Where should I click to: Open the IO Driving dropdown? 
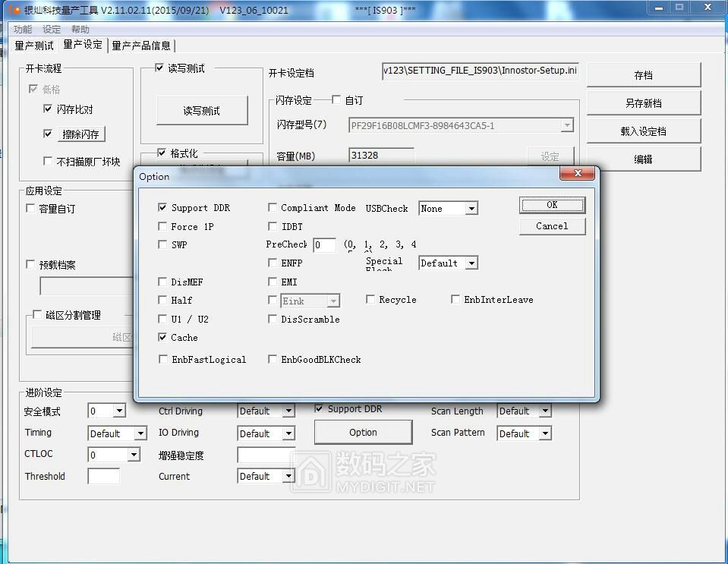click(x=288, y=433)
